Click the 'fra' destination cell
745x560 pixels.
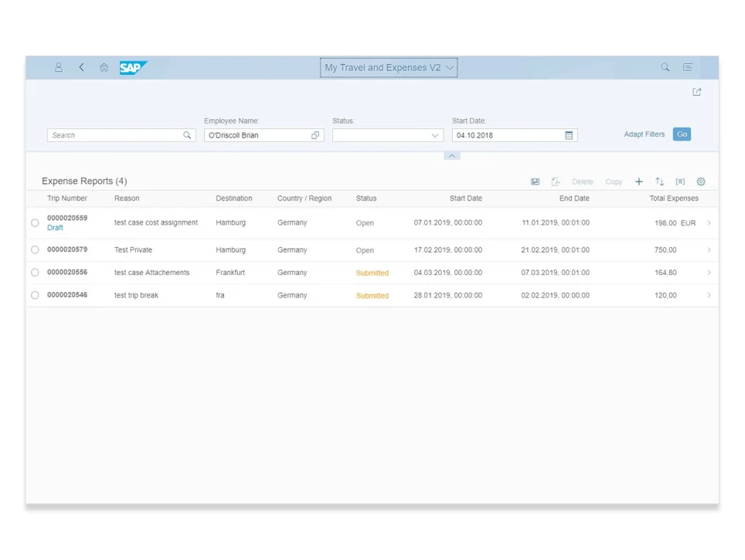click(220, 295)
